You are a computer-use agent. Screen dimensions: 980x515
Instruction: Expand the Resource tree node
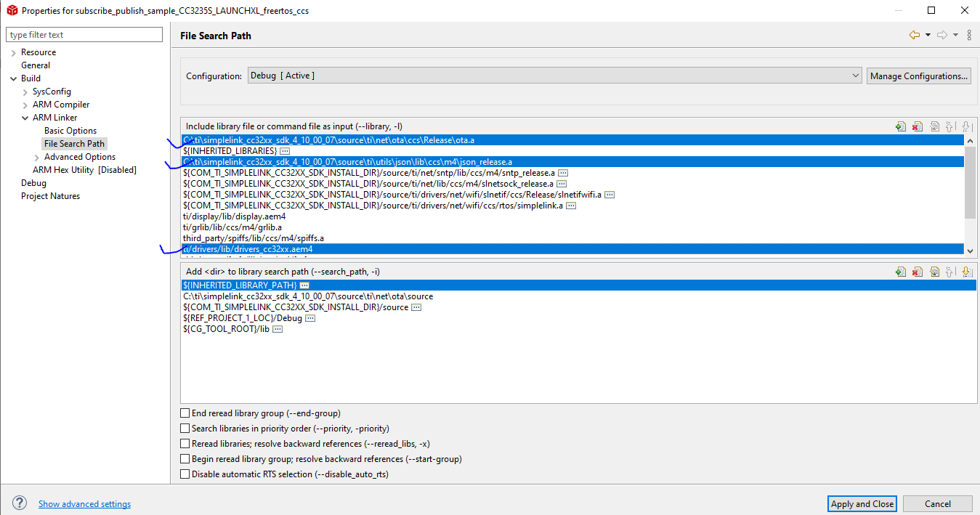coord(13,52)
